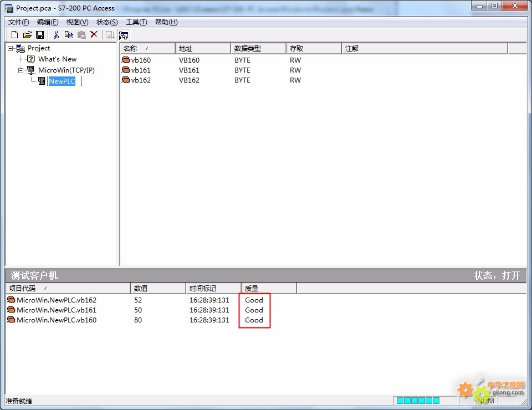The height and width of the screenshot is (410, 532).
Task: Click the What's New help icon
Action: tap(31, 59)
